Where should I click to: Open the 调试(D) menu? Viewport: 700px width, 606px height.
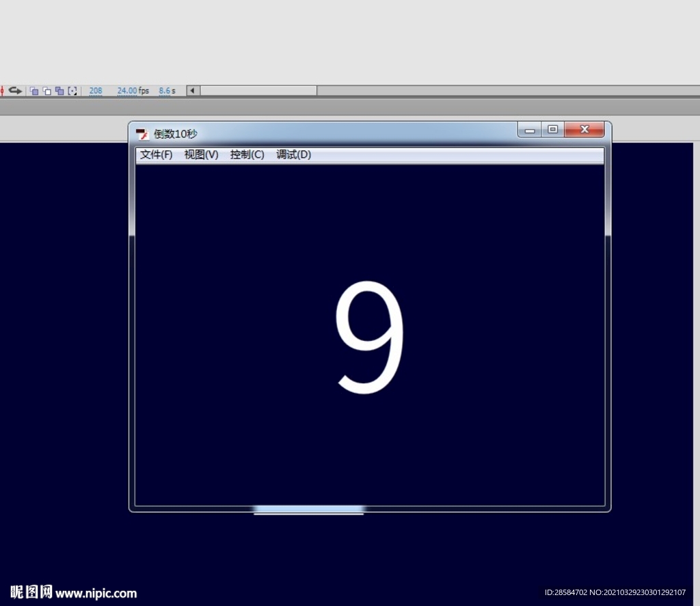(x=293, y=155)
